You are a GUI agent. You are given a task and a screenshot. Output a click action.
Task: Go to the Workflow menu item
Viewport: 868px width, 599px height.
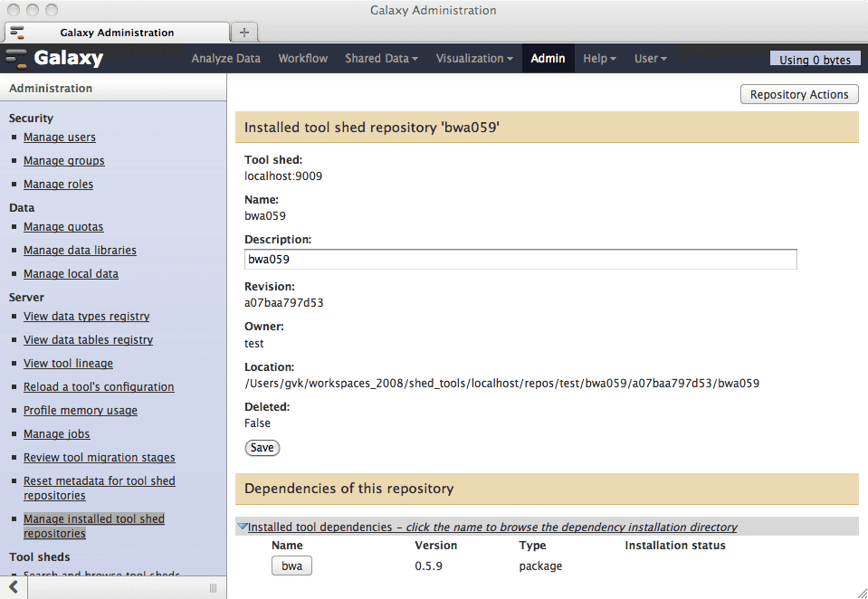[x=302, y=59]
